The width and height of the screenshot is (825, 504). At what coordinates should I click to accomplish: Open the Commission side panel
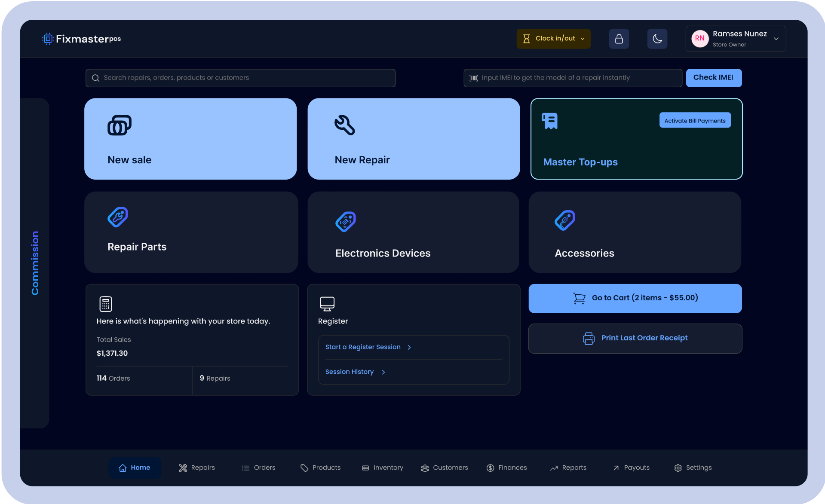point(35,263)
